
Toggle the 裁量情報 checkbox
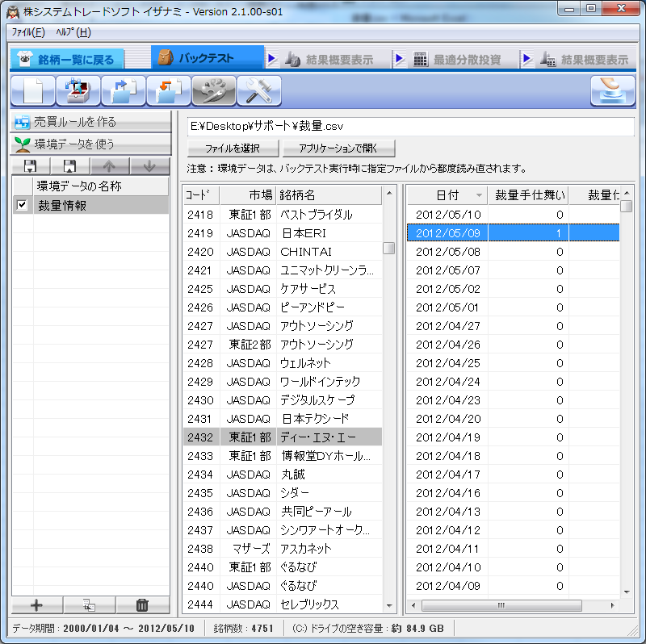click(x=22, y=205)
